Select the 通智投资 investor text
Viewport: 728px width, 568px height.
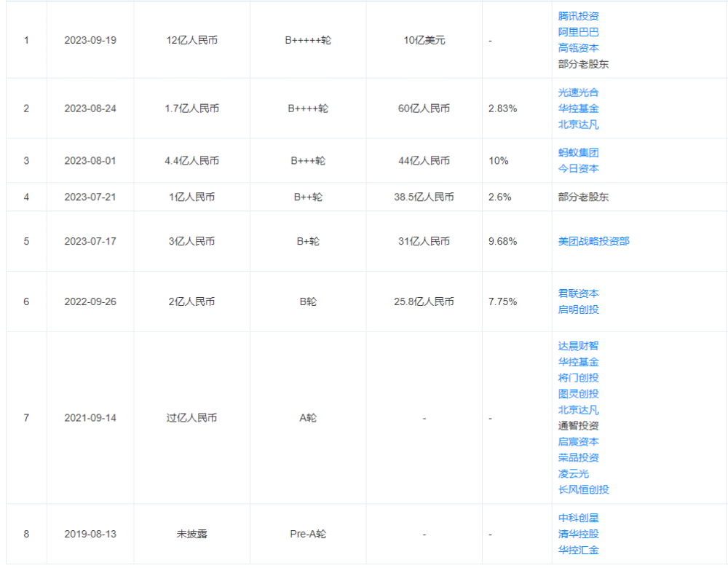[578, 426]
